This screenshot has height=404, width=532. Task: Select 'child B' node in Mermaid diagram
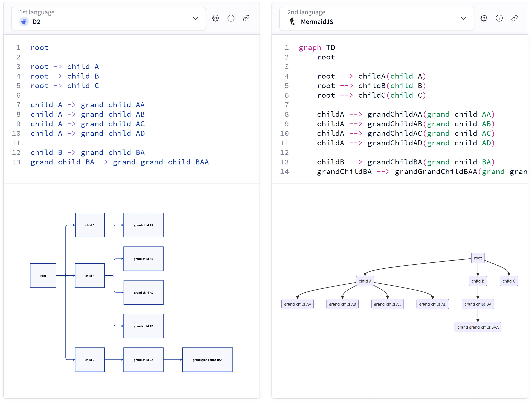pos(478,281)
